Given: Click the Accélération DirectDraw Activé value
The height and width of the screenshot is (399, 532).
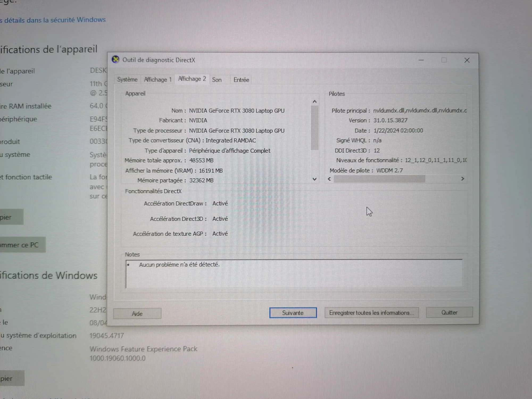Looking at the screenshot, I should click(220, 203).
